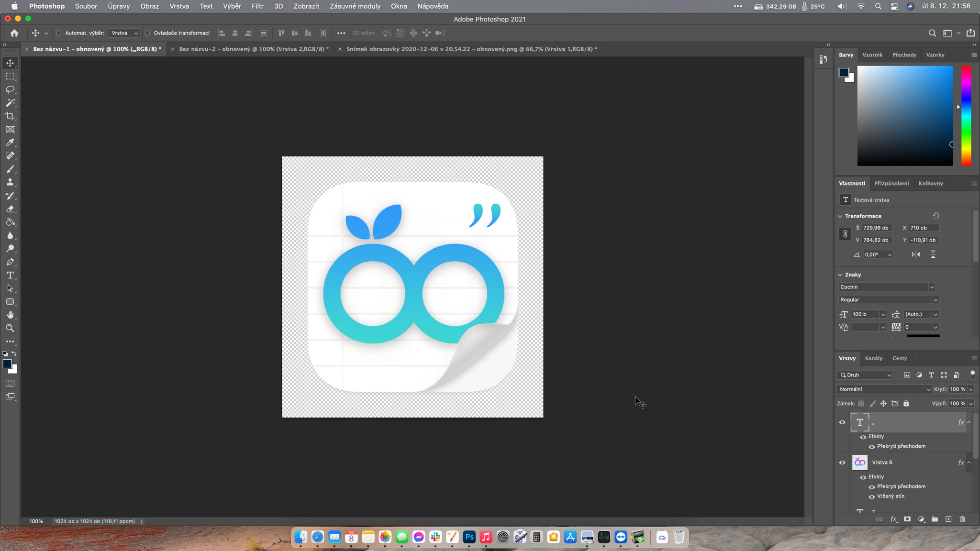980x551 pixels.
Task: Select the Eyedropper tool
Action: coord(10,143)
